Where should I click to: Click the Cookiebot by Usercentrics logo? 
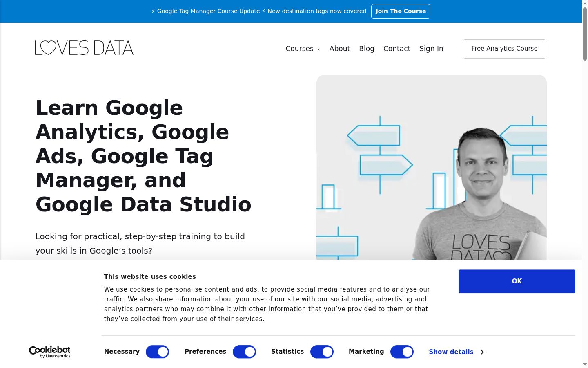[x=50, y=352]
